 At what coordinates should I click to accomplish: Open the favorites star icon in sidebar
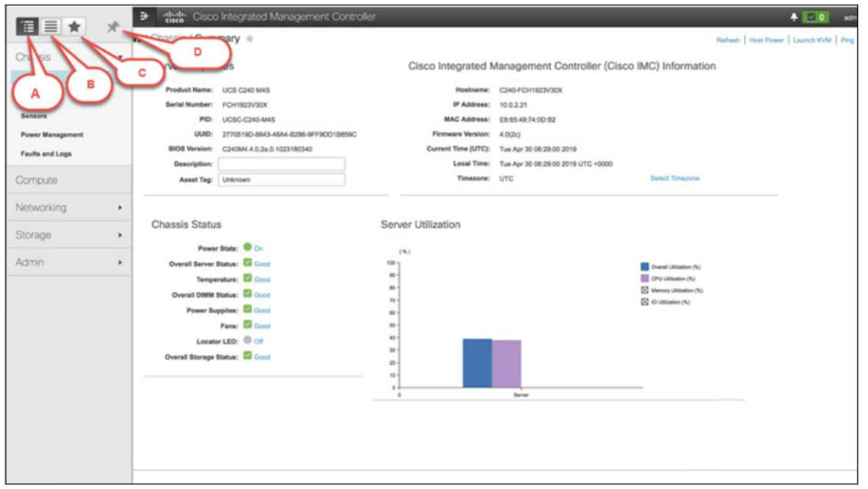(74, 27)
